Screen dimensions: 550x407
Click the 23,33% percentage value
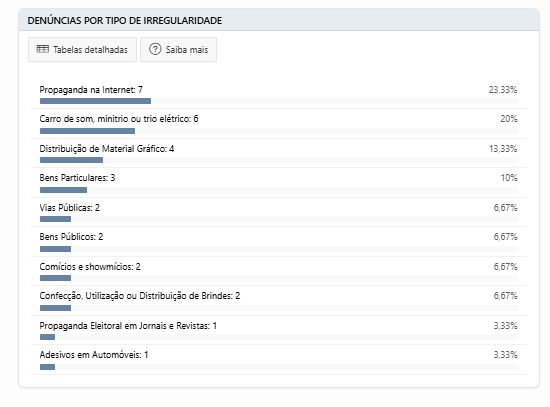503,90
